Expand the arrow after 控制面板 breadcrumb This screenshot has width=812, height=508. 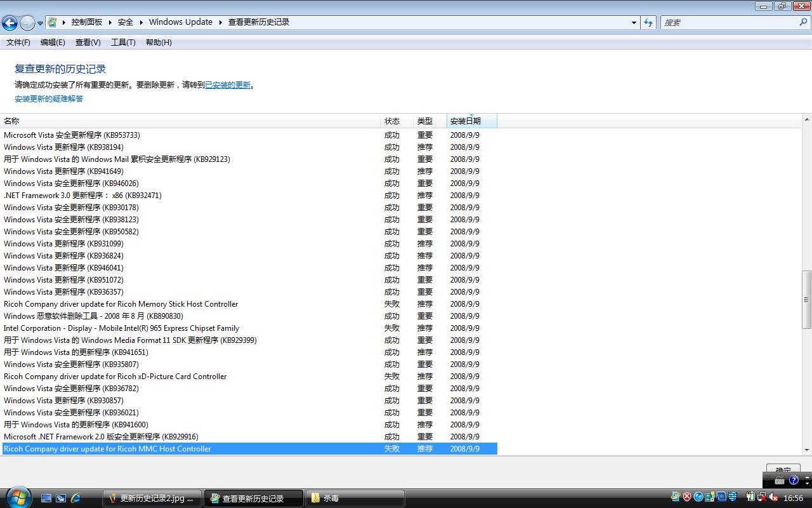coord(110,22)
